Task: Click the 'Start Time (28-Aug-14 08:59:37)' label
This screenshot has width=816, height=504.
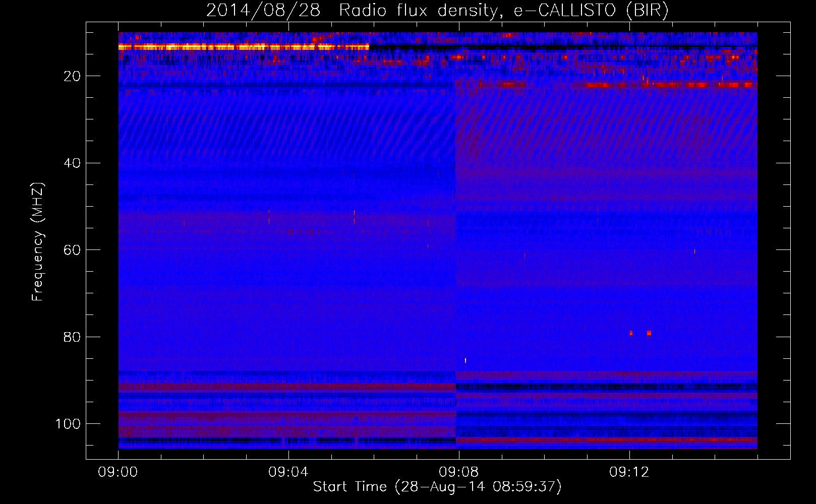Action: click(437, 487)
